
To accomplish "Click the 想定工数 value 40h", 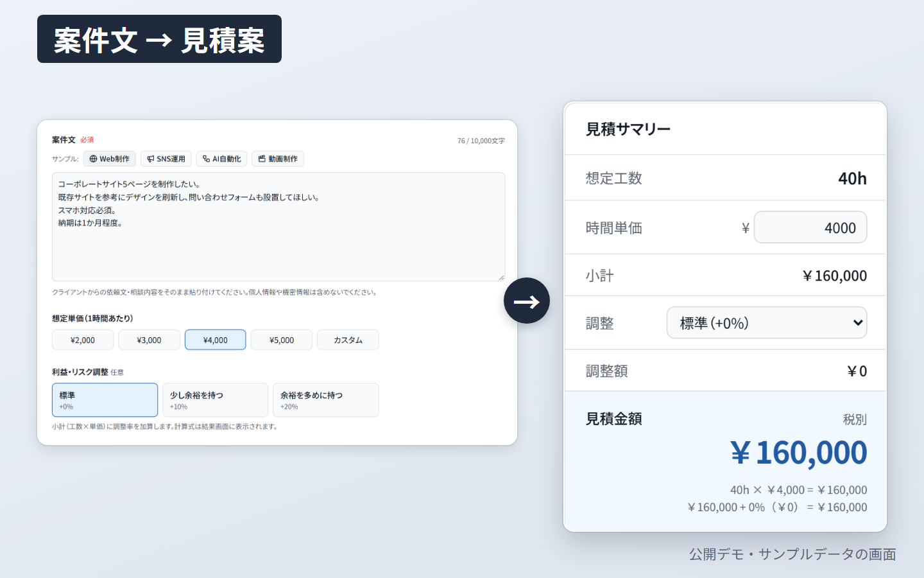I will click(852, 179).
